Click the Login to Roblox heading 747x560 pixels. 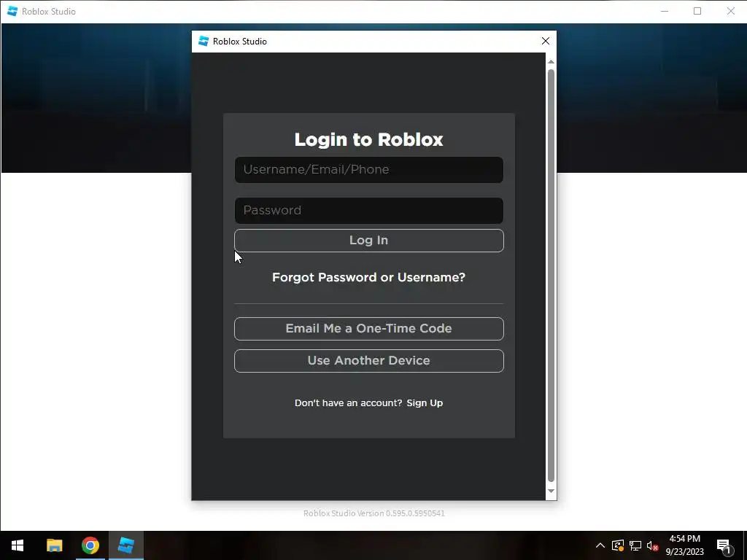click(x=368, y=139)
